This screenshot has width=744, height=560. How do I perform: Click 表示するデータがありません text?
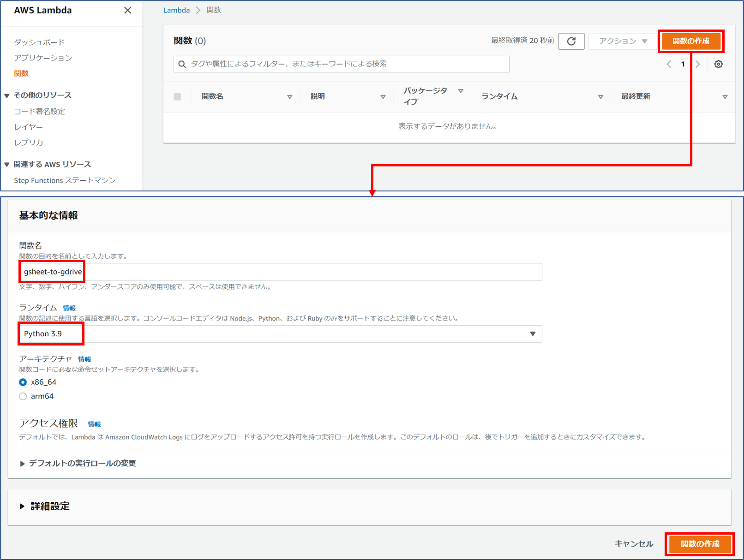tap(448, 126)
